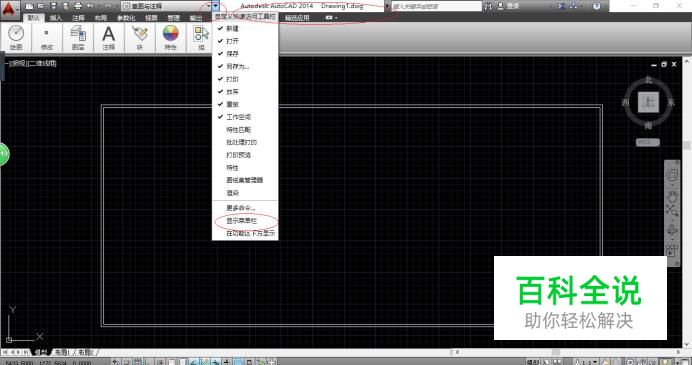
Task: Click the Save As icon in quick access toolbar
Action: coord(65,6)
